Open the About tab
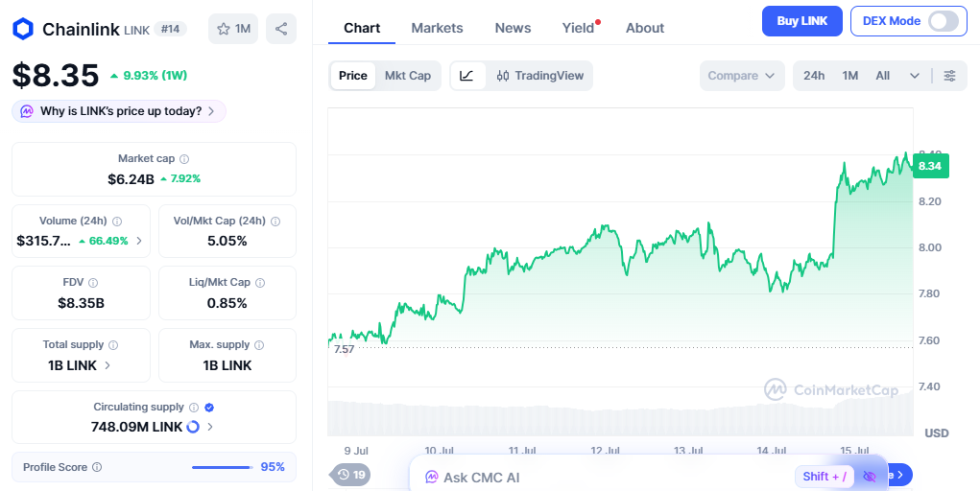980x491 pixels. pos(645,28)
